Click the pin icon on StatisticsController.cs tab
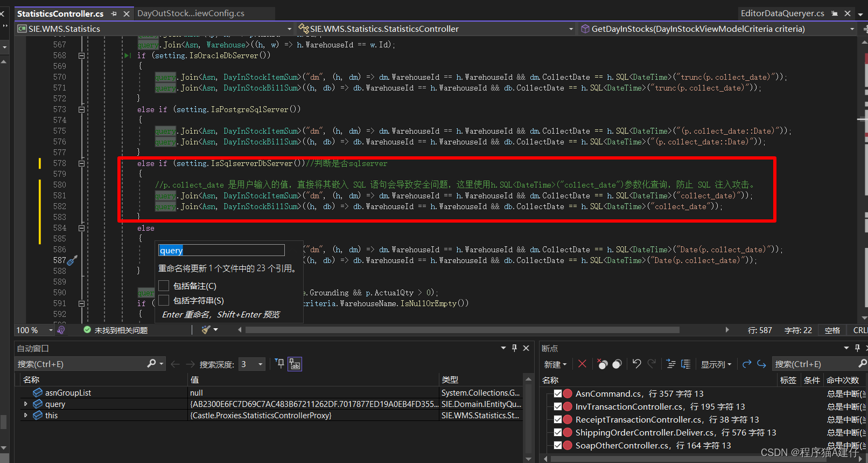868x463 pixels. click(114, 13)
